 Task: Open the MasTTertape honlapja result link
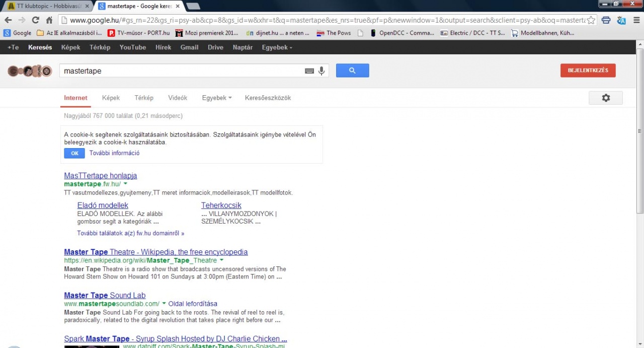pos(100,176)
